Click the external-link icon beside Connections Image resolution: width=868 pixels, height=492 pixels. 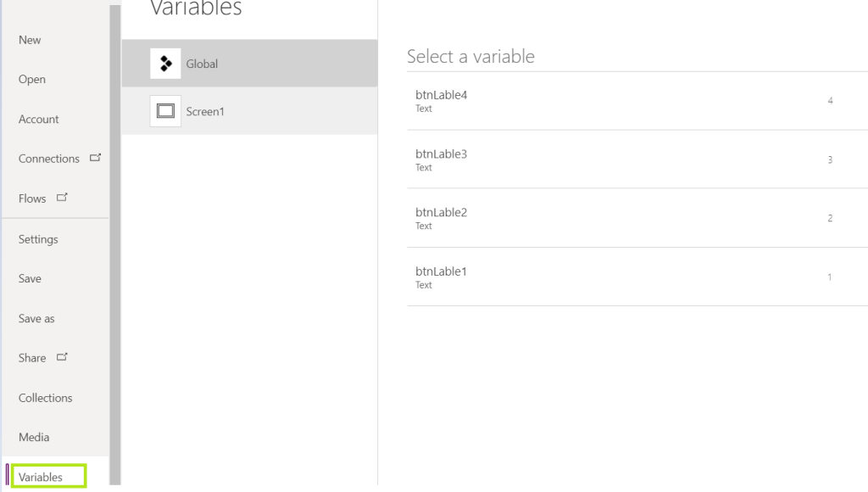95,158
